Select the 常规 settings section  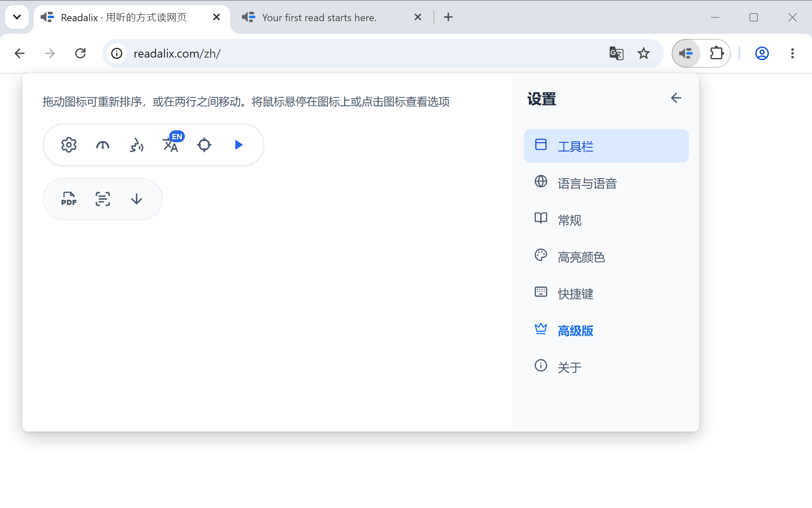606,220
